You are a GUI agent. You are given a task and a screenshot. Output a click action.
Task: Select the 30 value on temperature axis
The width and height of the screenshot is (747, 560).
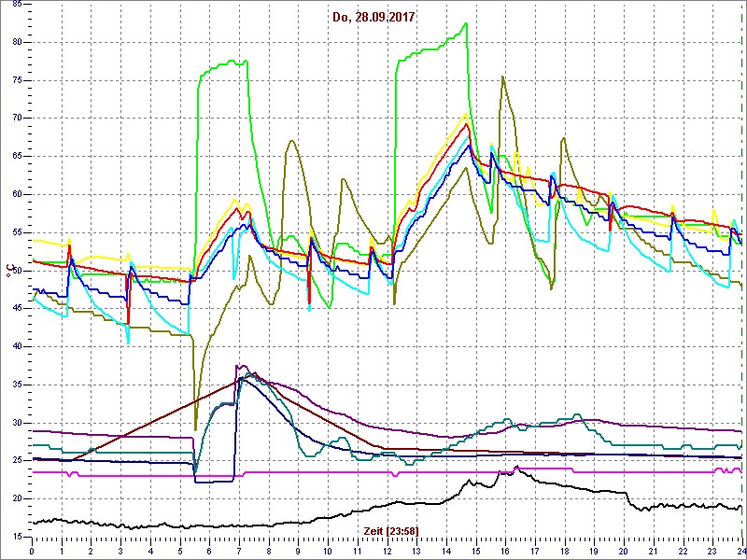pyautogui.click(x=16, y=423)
